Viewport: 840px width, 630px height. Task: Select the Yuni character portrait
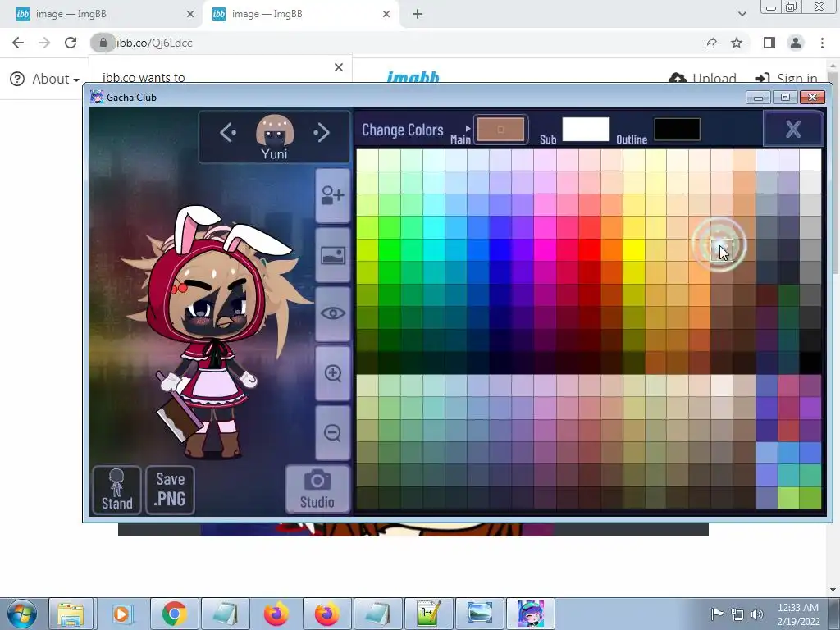(x=274, y=130)
